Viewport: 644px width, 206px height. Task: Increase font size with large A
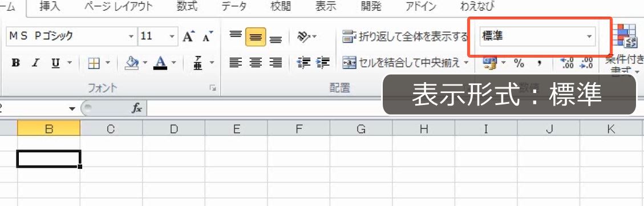[189, 36]
